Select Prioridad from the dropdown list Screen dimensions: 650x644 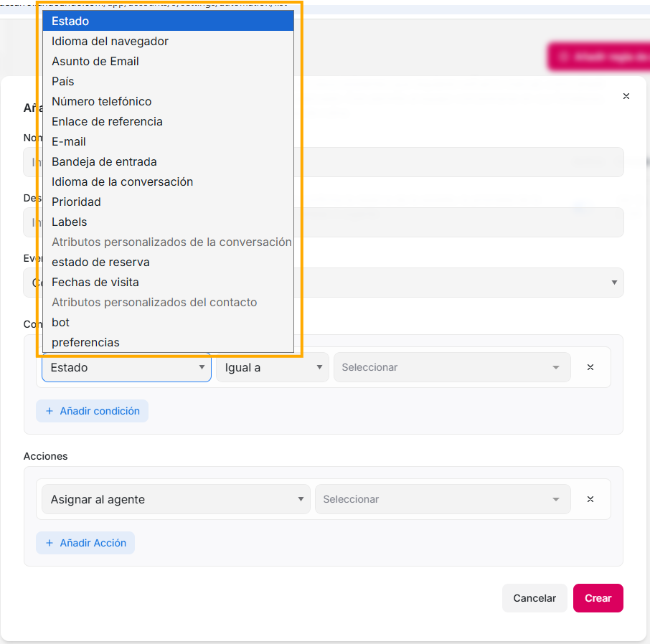click(76, 202)
